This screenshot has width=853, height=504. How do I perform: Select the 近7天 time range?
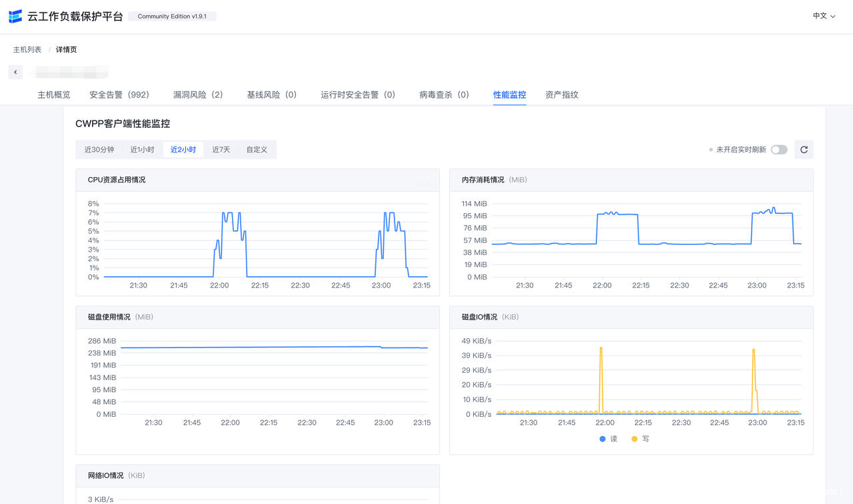tap(221, 150)
